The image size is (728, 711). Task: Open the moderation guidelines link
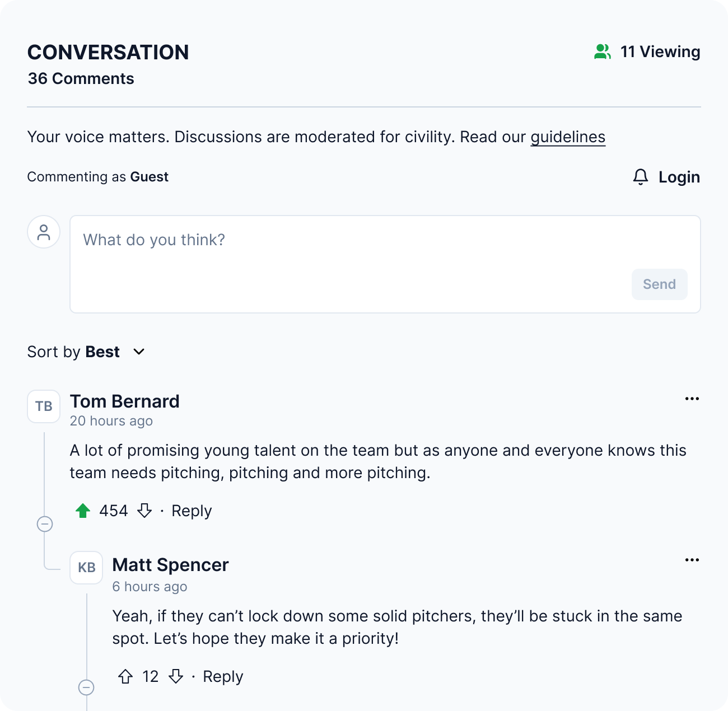coord(567,137)
